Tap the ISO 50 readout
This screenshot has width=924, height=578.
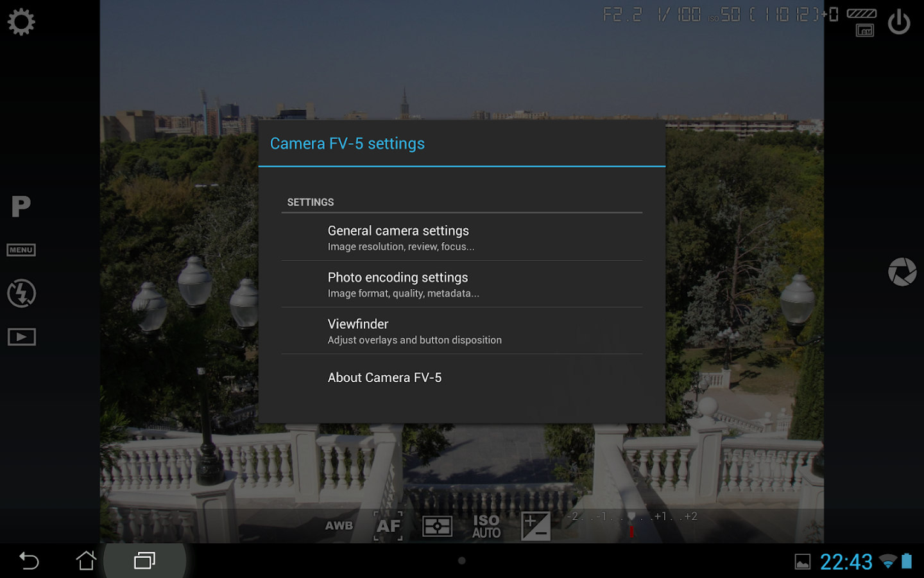(x=724, y=15)
